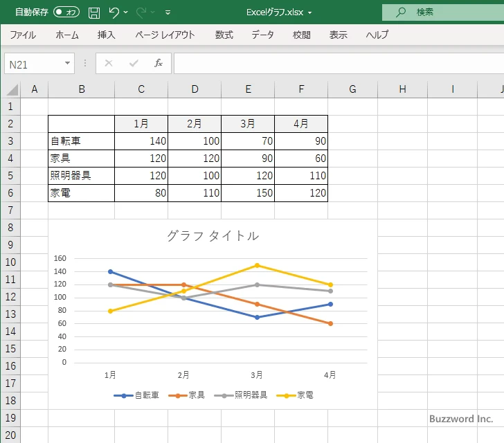This screenshot has width=504, height=443.
Task: Open the データ tab
Action: [x=262, y=35]
